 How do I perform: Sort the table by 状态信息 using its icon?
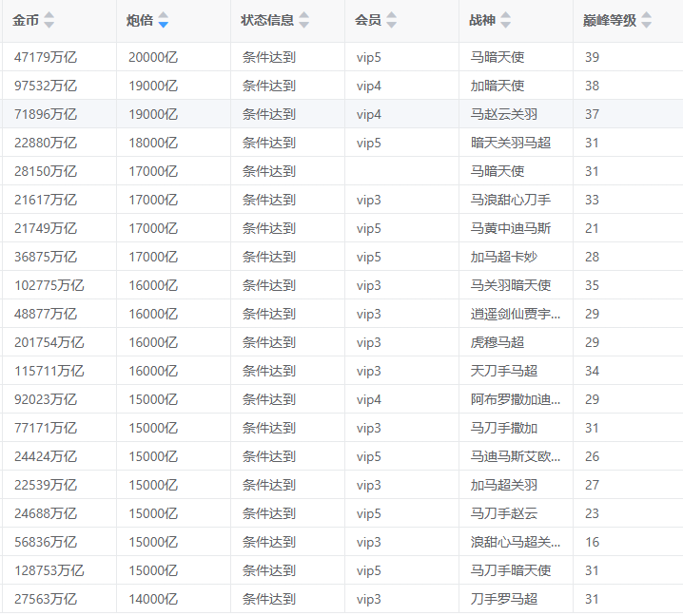point(304,20)
